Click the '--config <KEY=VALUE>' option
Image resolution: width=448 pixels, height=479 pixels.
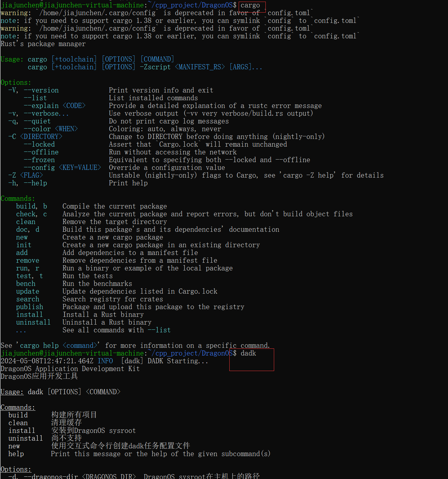pos(62,168)
